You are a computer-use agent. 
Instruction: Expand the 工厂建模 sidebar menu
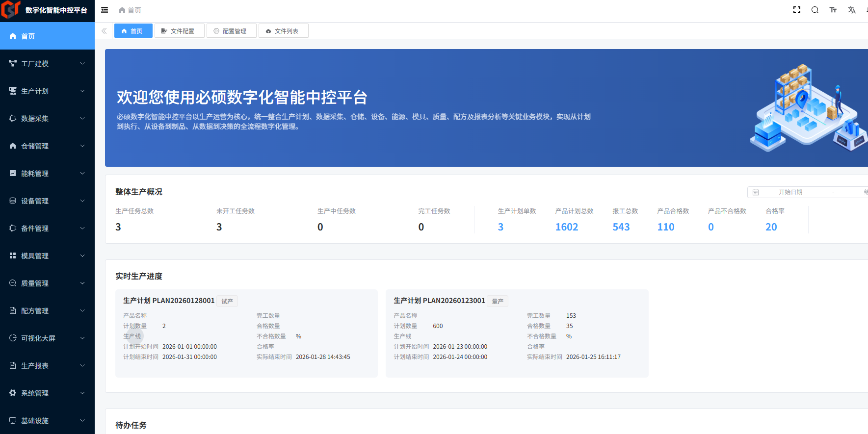pyautogui.click(x=47, y=63)
